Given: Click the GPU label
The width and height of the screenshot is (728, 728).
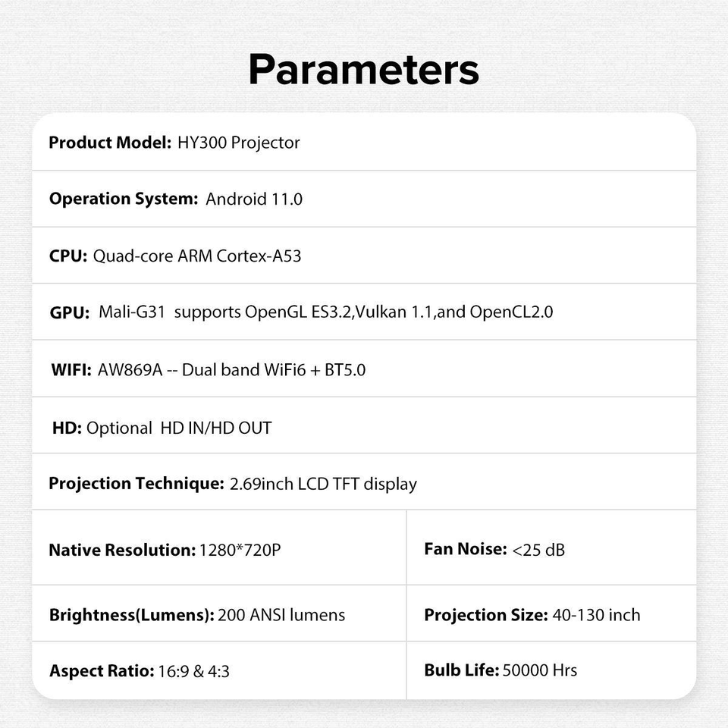Looking at the screenshot, I should click(x=70, y=312).
